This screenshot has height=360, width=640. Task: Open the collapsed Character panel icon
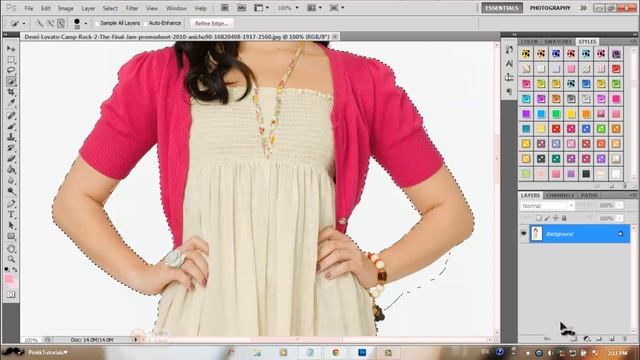point(509,63)
